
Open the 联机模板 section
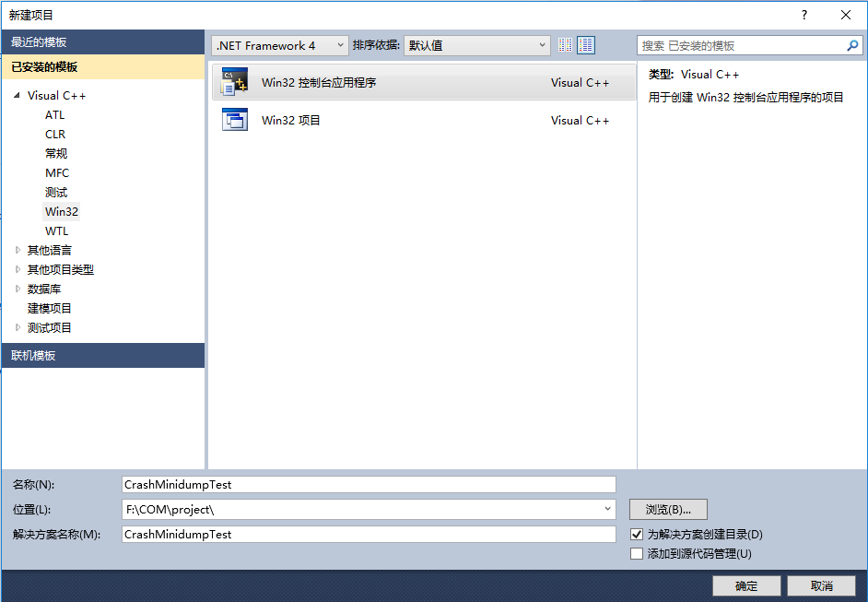103,356
